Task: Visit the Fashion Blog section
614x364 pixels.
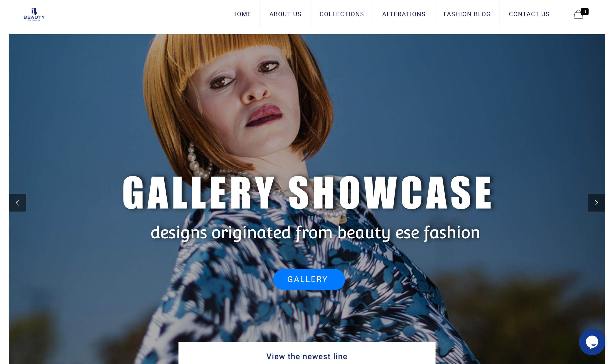Action: [x=467, y=14]
